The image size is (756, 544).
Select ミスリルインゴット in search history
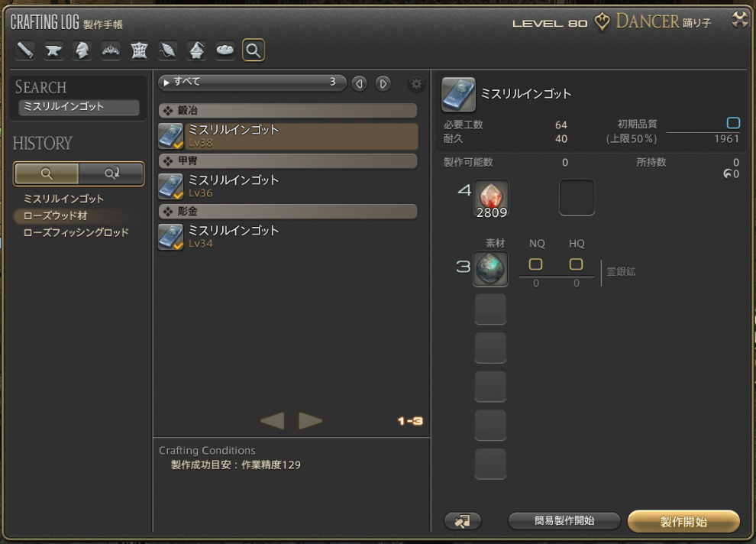coord(63,199)
